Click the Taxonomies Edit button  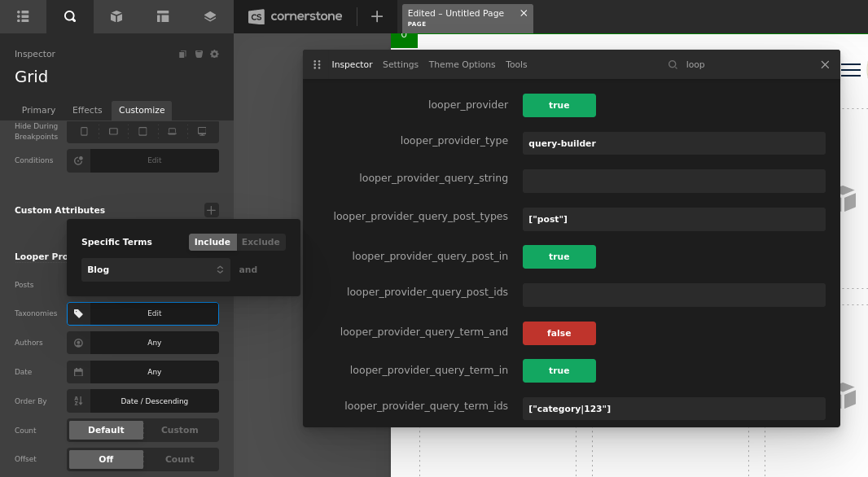pyautogui.click(x=154, y=313)
